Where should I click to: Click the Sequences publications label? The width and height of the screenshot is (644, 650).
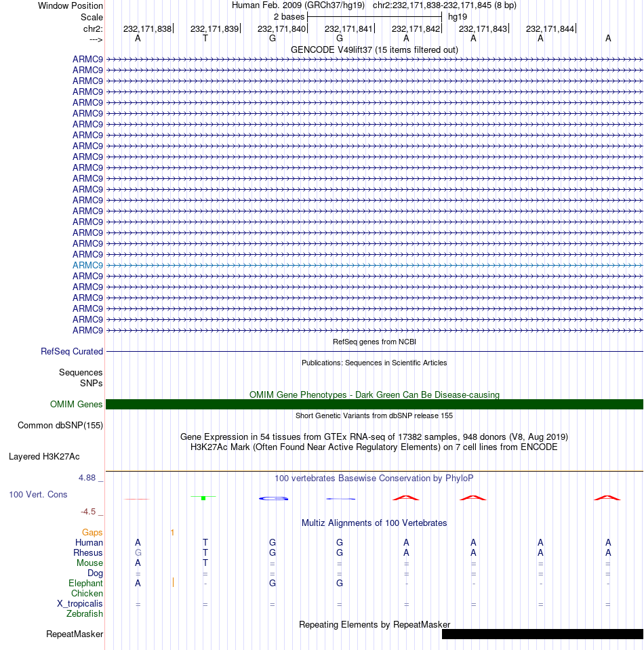coord(81,373)
